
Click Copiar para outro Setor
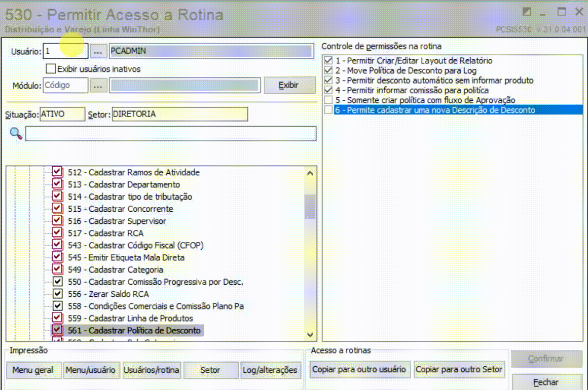pyautogui.click(x=459, y=369)
